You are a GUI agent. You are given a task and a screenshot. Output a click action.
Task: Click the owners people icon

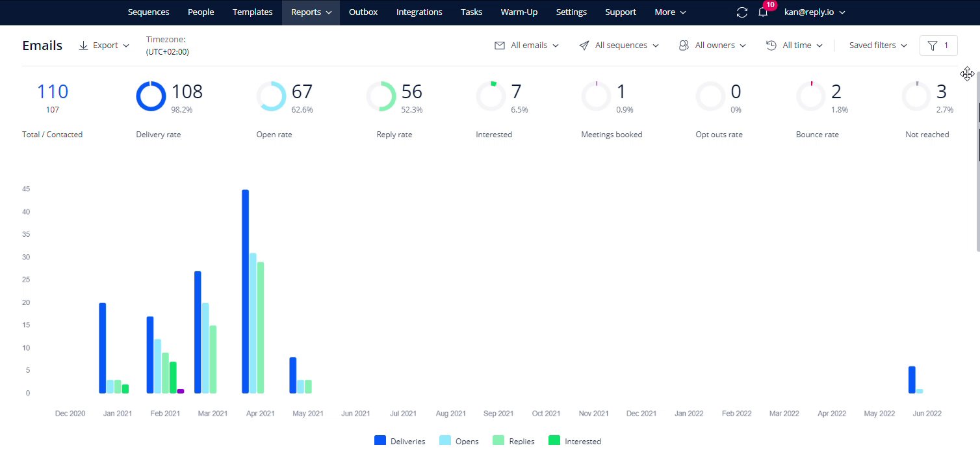(x=684, y=46)
